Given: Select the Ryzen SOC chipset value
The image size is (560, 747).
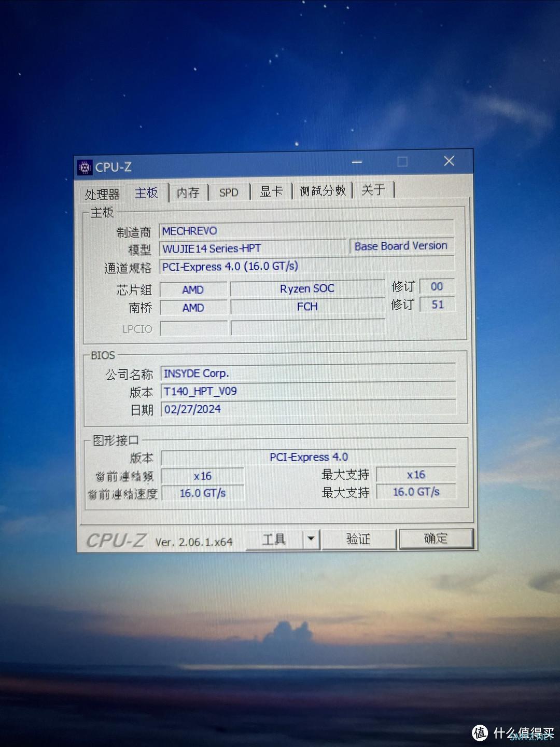Looking at the screenshot, I should point(307,288).
